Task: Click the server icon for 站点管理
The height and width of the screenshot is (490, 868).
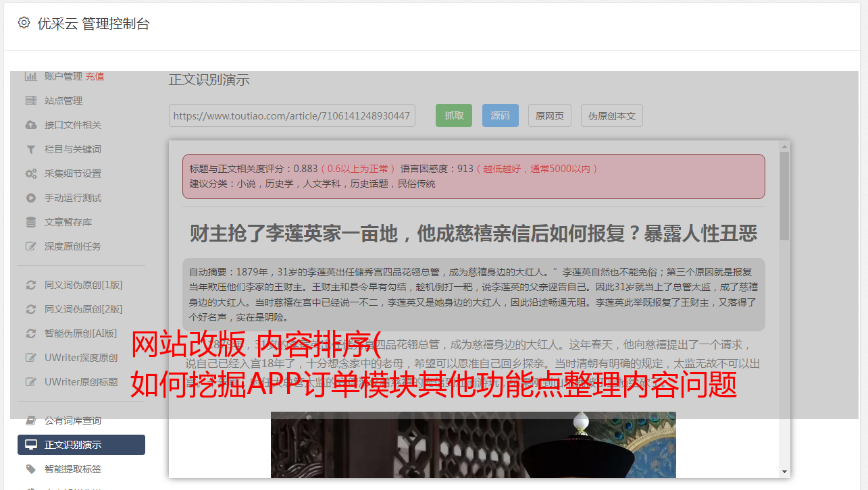Action: 31,101
